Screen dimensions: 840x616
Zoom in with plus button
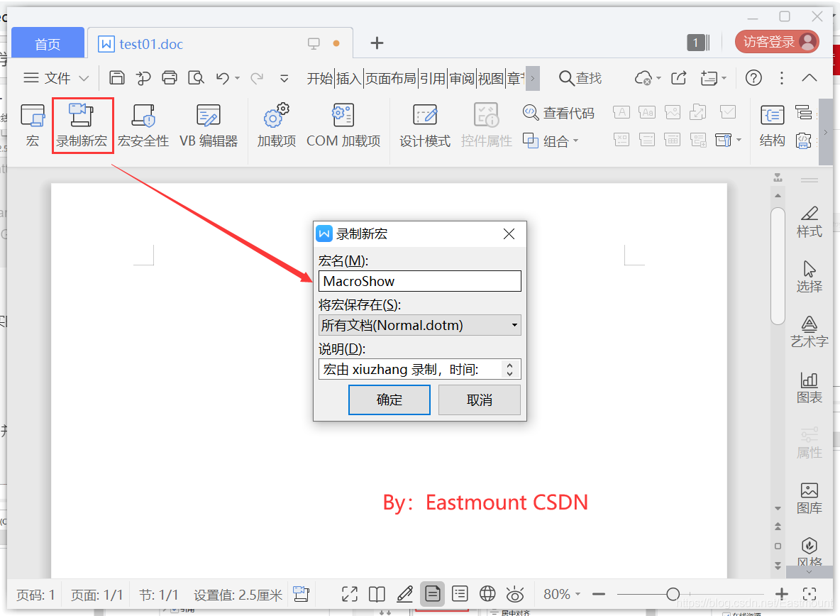[x=781, y=594]
